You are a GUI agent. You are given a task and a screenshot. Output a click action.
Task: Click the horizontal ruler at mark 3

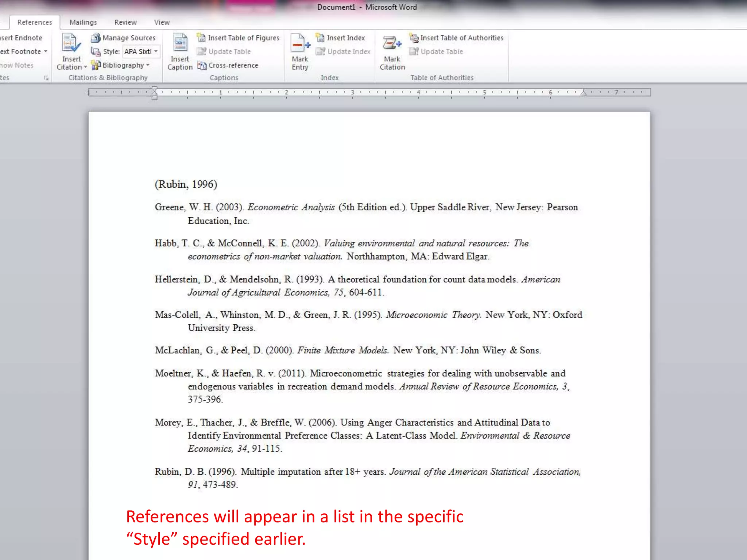(x=352, y=92)
